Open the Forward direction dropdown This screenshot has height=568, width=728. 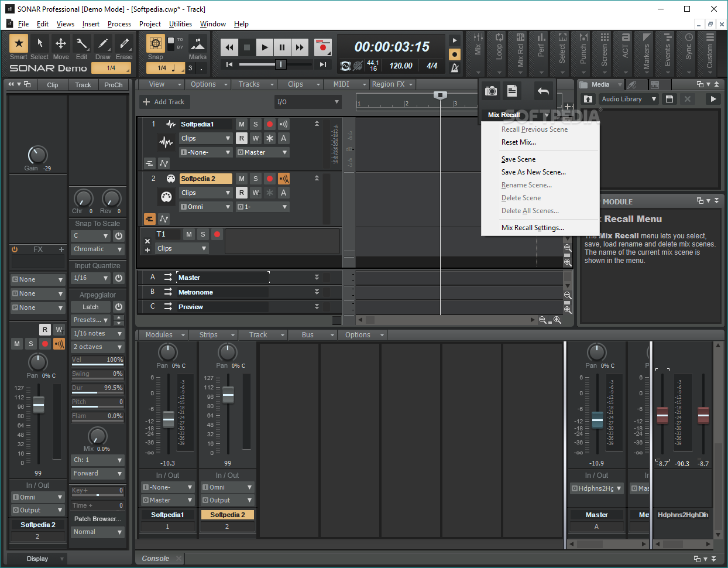coord(98,474)
